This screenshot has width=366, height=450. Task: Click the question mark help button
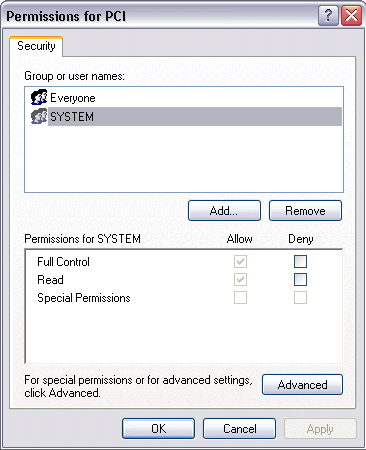328,16
